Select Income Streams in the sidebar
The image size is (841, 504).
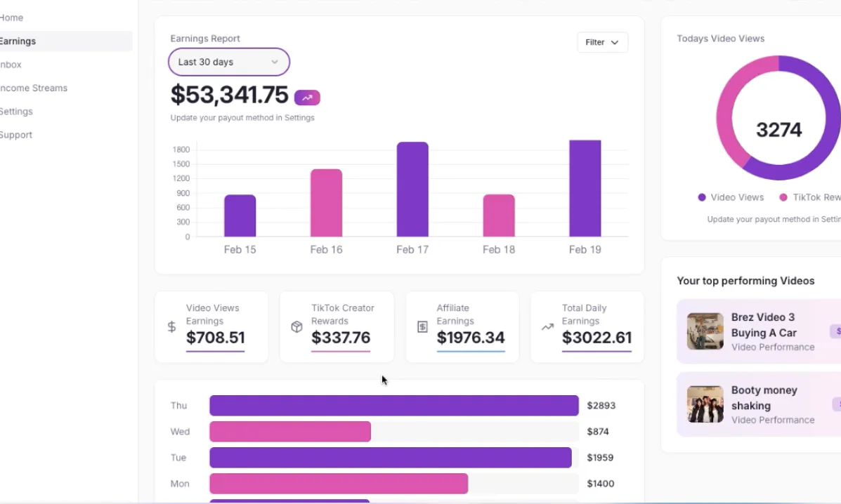click(34, 88)
